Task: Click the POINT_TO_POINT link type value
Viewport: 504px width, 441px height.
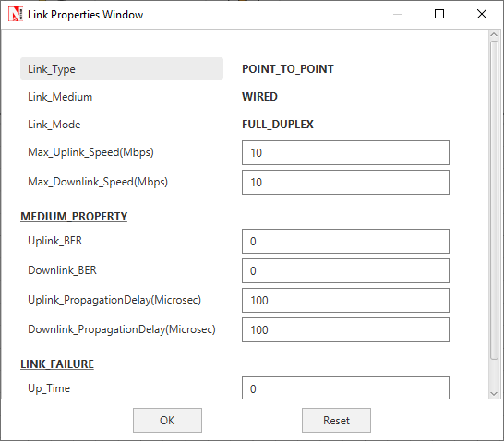Action: [x=288, y=69]
